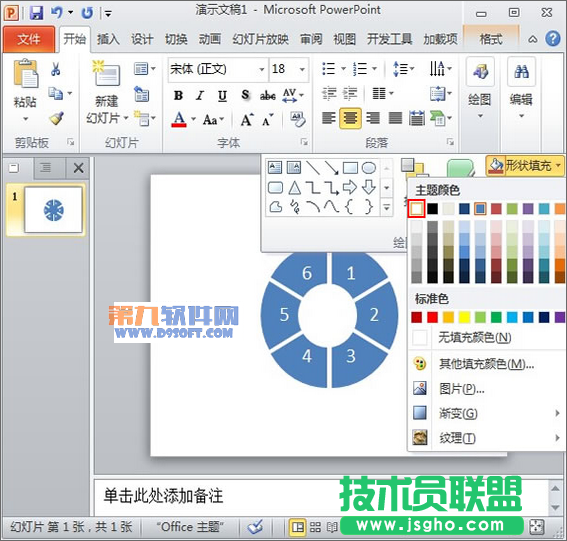567x541 pixels.
Task: Apply text shadow with the S icon
Action: (x=246, y=95)
